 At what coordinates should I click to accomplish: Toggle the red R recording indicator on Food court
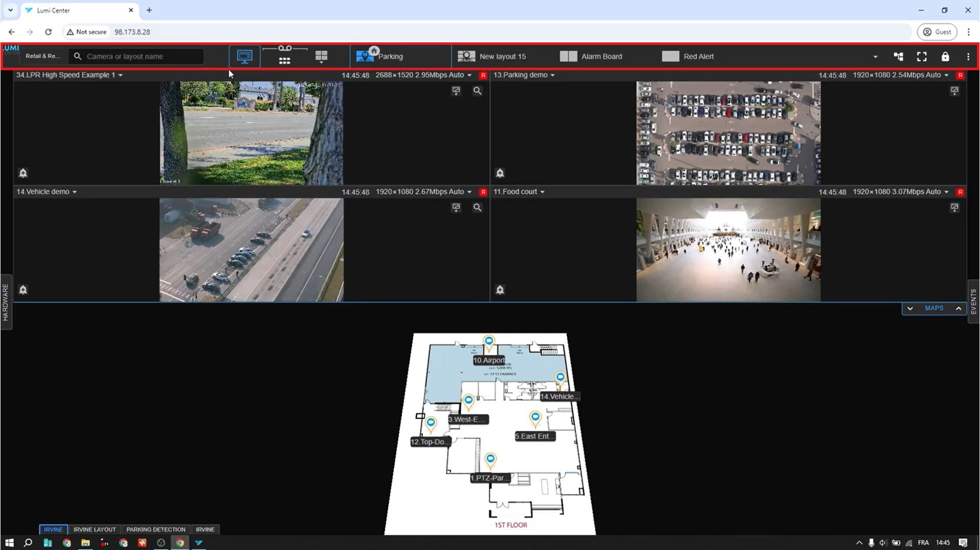coord(960,192)
